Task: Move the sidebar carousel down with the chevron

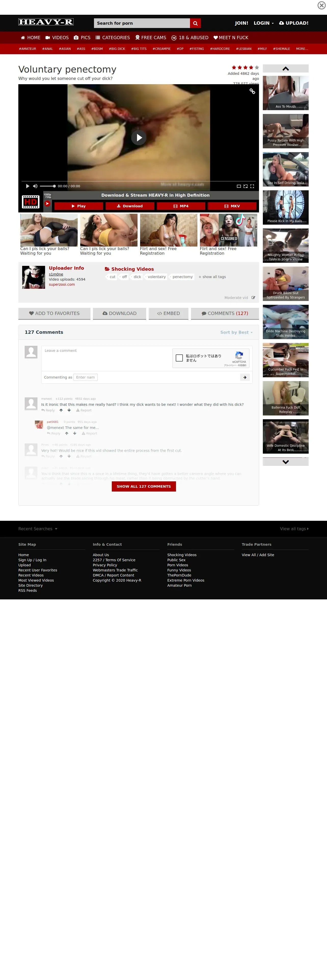Action: (x=285, y=462)
